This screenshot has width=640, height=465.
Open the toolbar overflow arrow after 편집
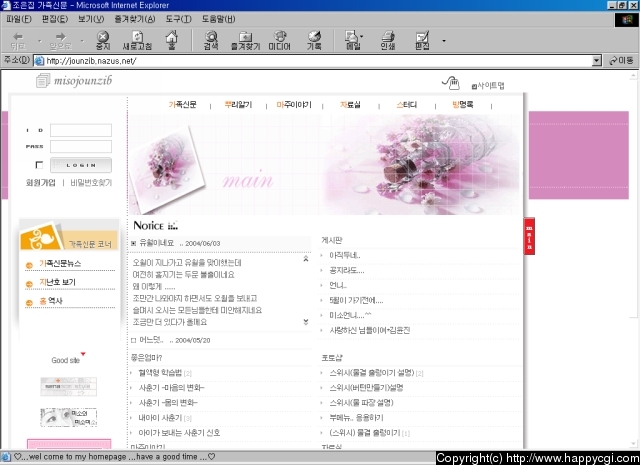pyautogui.click(x=444, y=41)
